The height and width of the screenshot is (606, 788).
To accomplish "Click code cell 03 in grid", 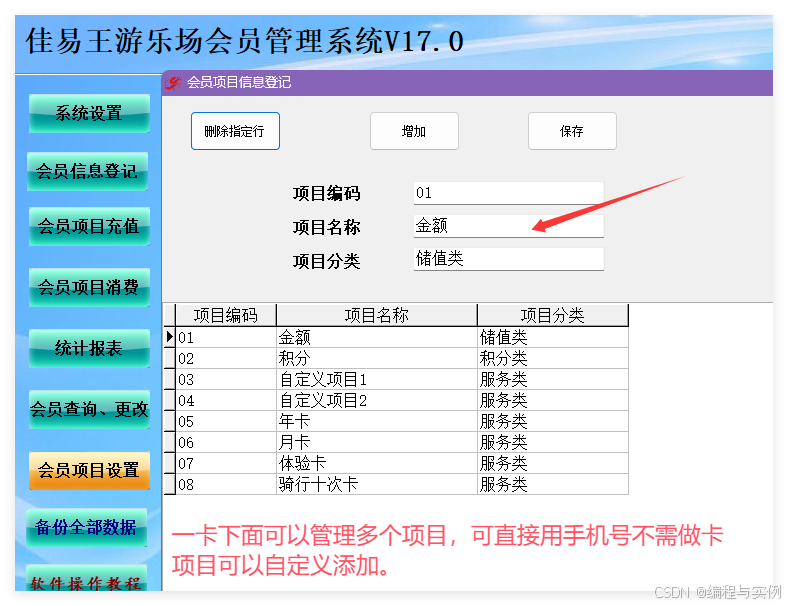I will pyautogui.click(x=226, y=379).
